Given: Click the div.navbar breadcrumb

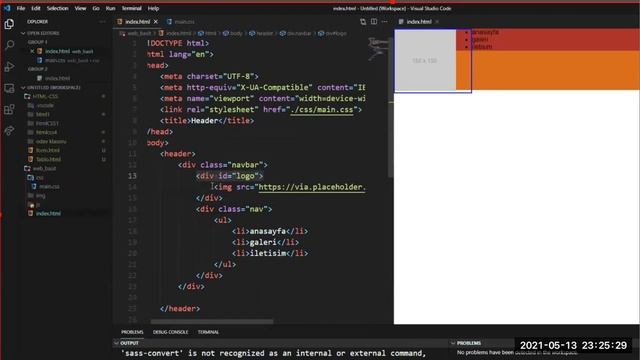Looking at the screenshot, I should (x=299, y=33).
